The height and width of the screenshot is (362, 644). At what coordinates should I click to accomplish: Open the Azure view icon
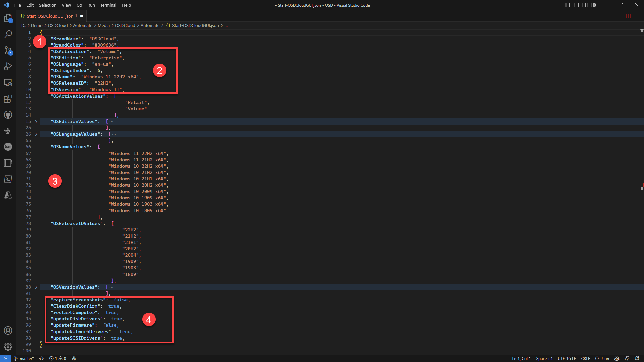click(8, 195)
